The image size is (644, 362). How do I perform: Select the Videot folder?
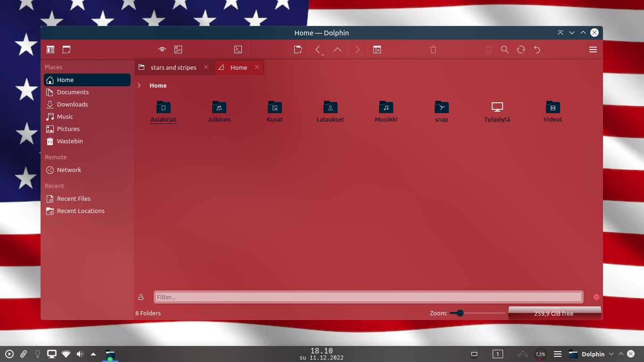pyautogui.click(x=553, y=112)
